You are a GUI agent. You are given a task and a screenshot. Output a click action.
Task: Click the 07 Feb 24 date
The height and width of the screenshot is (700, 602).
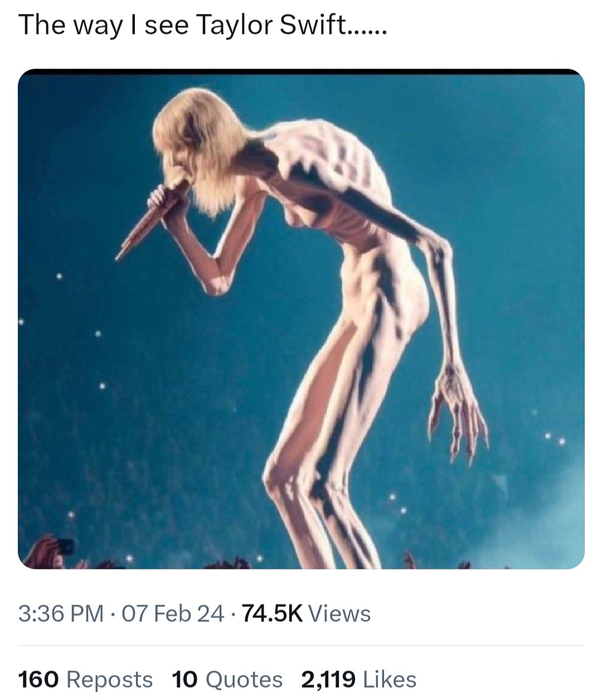pos(171,614)
